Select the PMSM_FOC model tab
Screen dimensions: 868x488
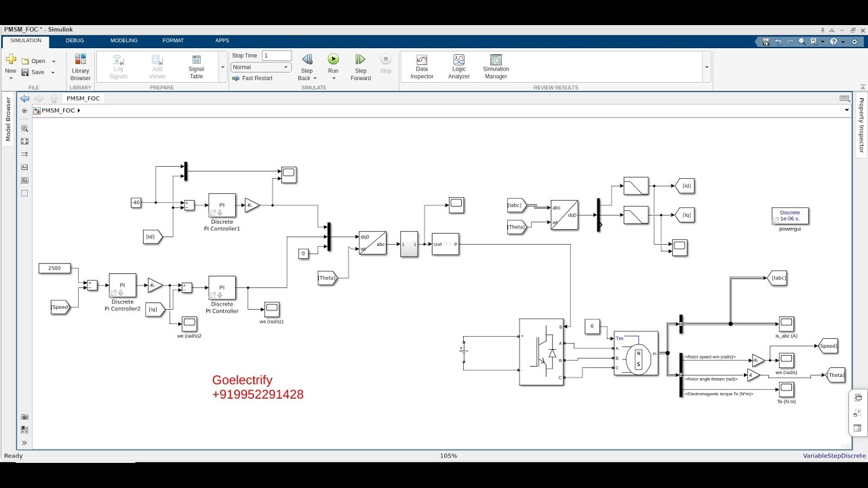coord(83,98)
